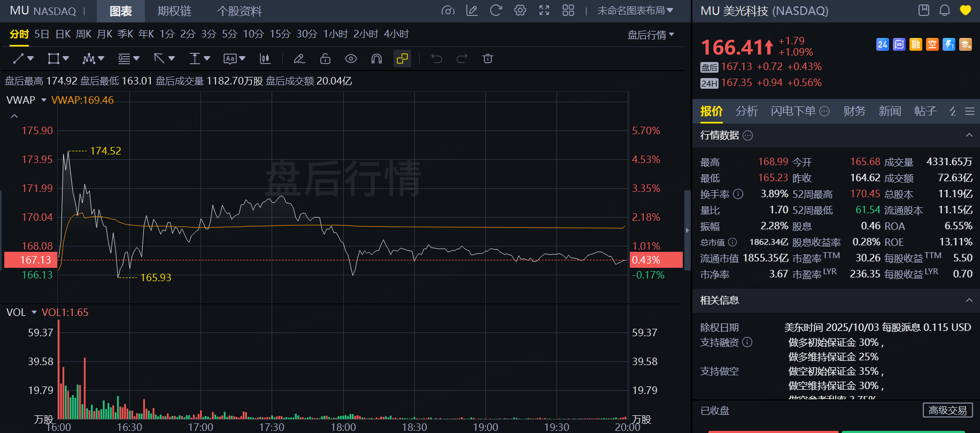980x433 pixels.
Task: Collapse the 相关信息 section
Action: point(969,300)
